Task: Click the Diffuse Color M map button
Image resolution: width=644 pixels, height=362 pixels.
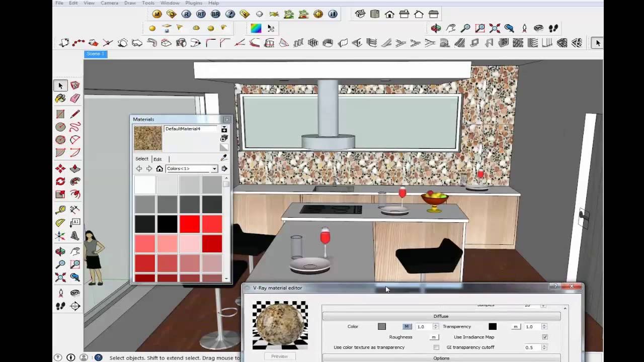Action: 407,327
